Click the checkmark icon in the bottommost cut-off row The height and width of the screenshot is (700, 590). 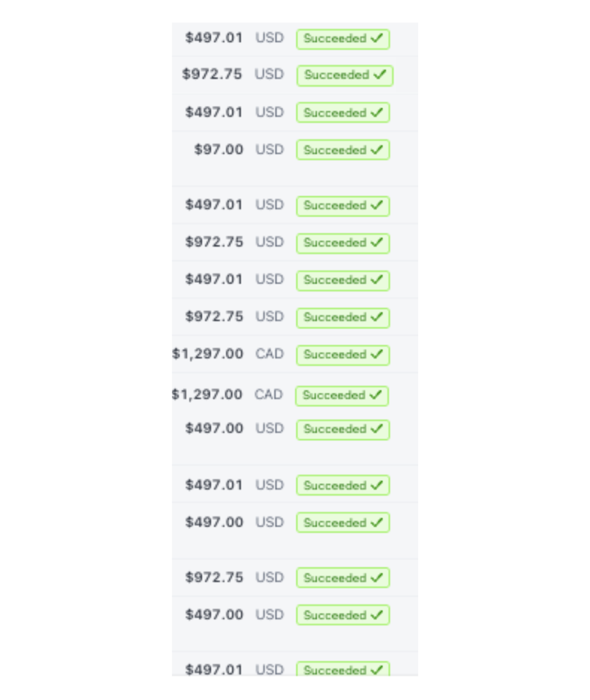(377, 670)
